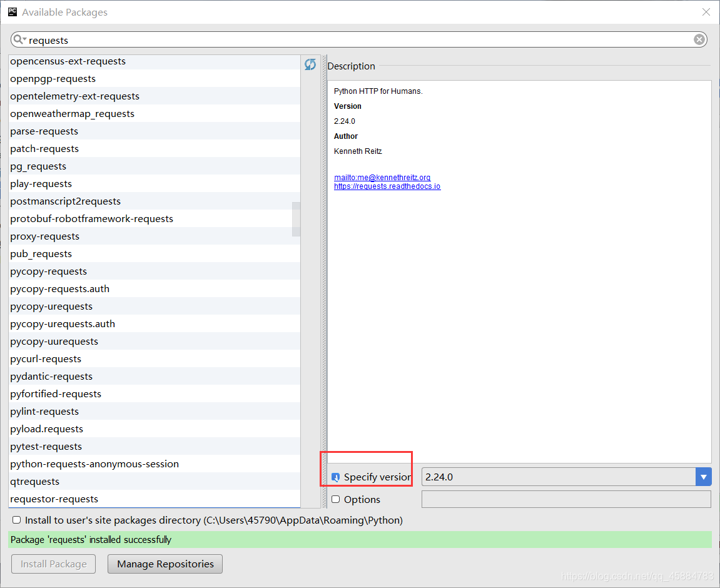Clear the search field using the X icon

click(699, 39)
